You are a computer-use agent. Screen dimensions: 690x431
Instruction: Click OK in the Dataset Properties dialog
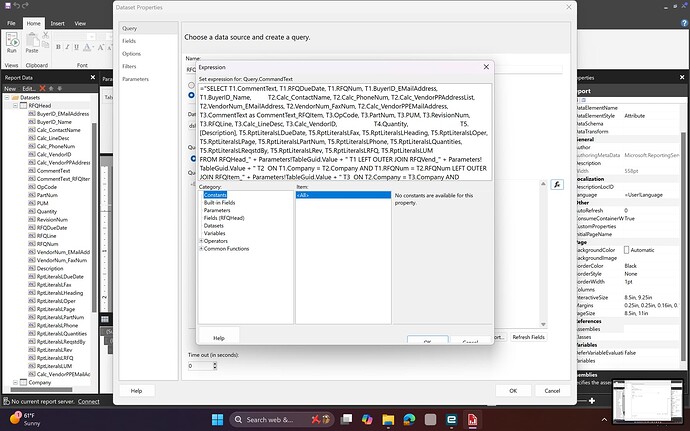pyautogui.click(x=513, y=390)
